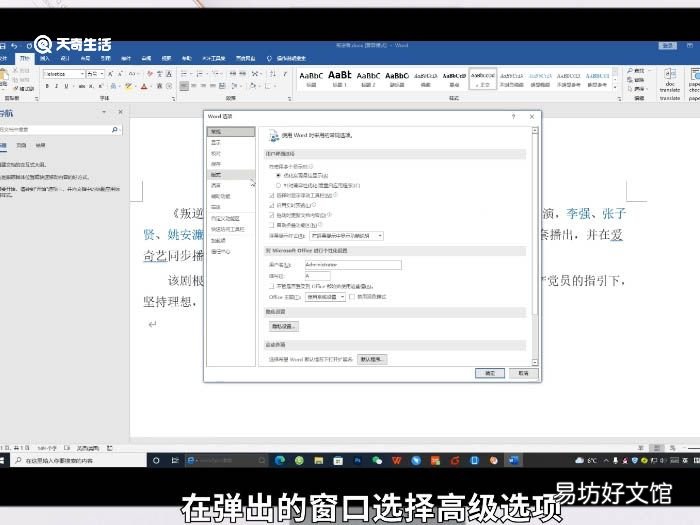This screenshot has height=525, width=700.
Task: Click the OK button in Word Options
Action: pyautogui.click(x=490, y=373)
